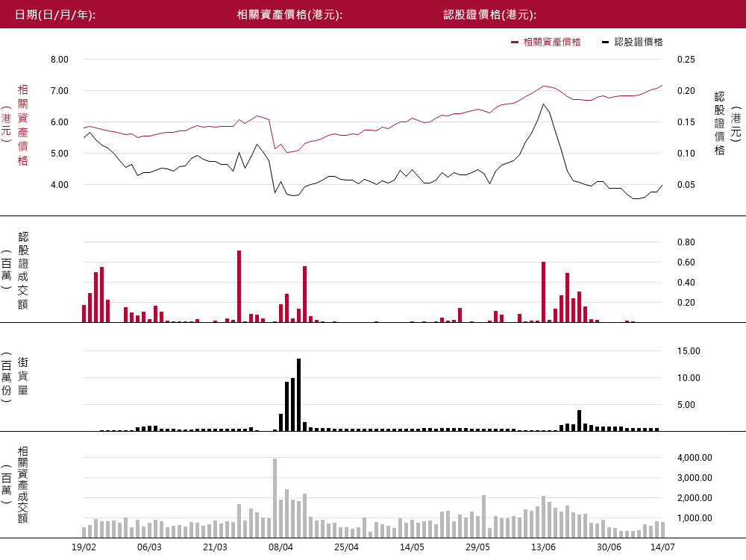Click the 14/07 date axis label
Screen dimensions: 746x560
click(x=662, y=547)
